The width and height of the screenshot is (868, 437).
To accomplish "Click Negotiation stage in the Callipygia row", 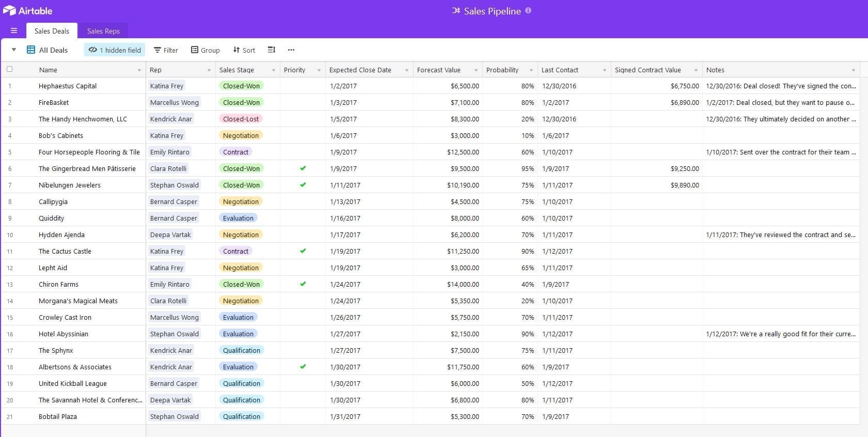I will pos(241,201).
